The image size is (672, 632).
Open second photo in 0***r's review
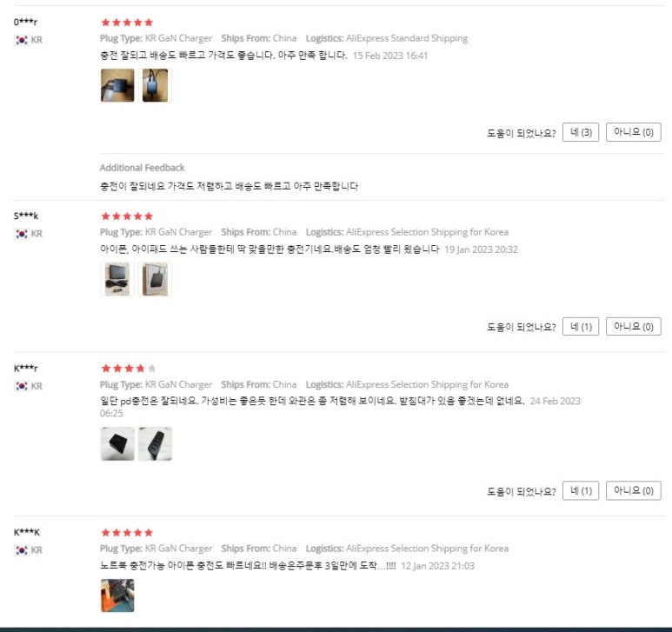pos(155,85)
